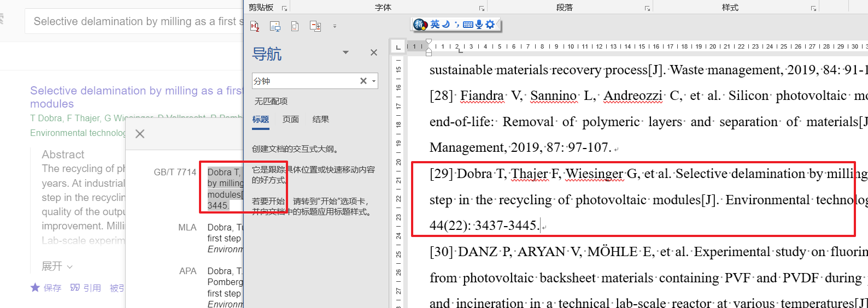The height and width of the screenshot is (308, 868).
Task: Click the soft keyboard icon on IME bar
Action: pos(468,24)
